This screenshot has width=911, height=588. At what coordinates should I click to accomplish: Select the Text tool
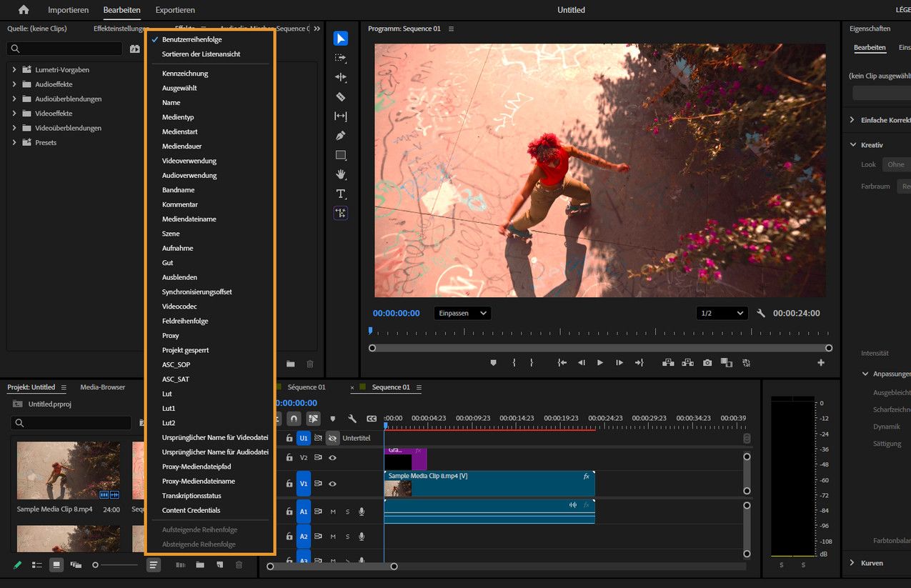point(341,194)
